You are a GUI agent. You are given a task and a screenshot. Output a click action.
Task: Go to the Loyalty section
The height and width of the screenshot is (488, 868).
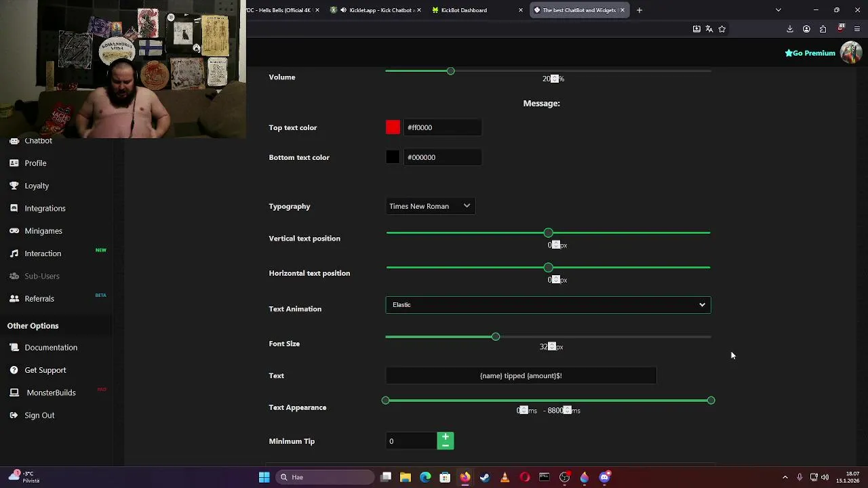(37, 186)
